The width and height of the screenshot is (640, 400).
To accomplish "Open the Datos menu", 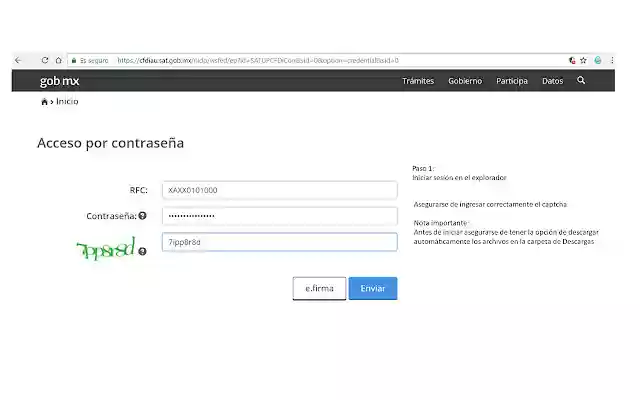I will click(553, 81).
